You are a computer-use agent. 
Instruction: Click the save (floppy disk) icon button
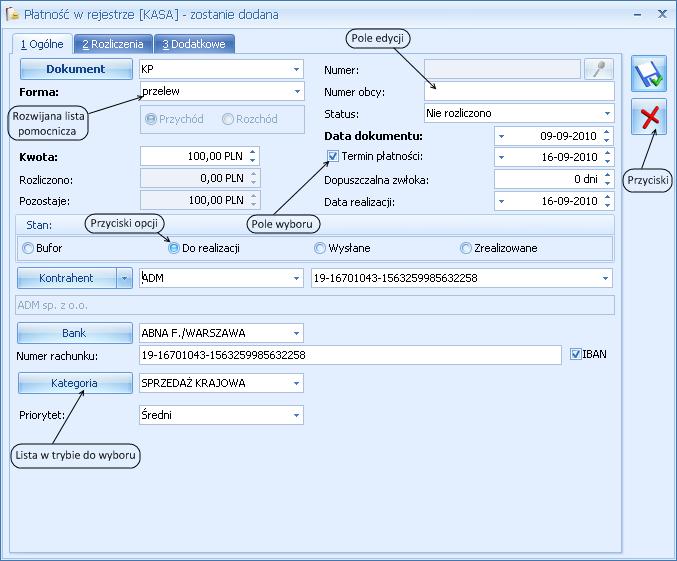(x=649, y=74)
